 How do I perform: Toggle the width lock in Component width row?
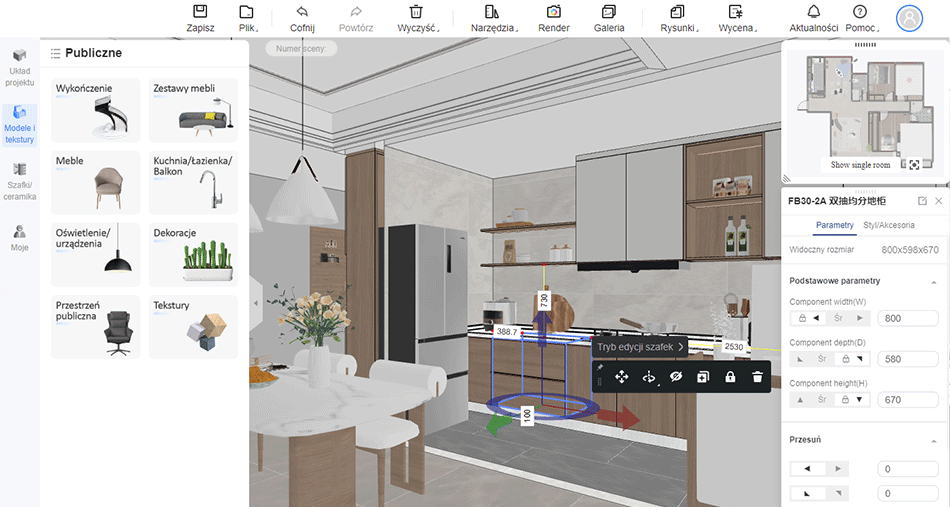point(800,319)
